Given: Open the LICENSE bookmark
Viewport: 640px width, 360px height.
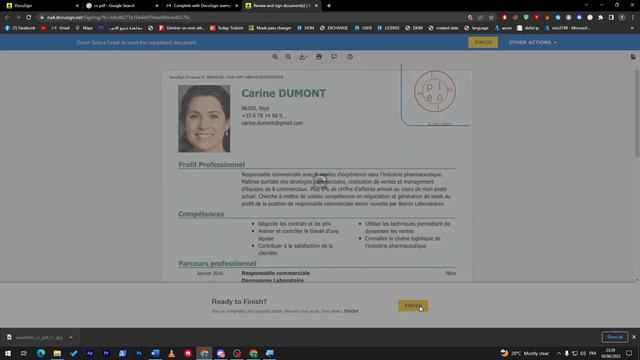Looking at the screenshot, I should pyautogui.click(x=389, y=28).
